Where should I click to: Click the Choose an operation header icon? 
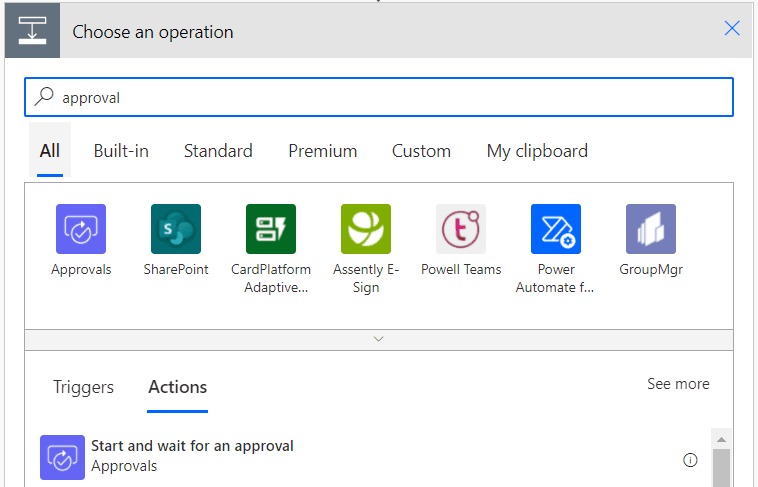32,30
